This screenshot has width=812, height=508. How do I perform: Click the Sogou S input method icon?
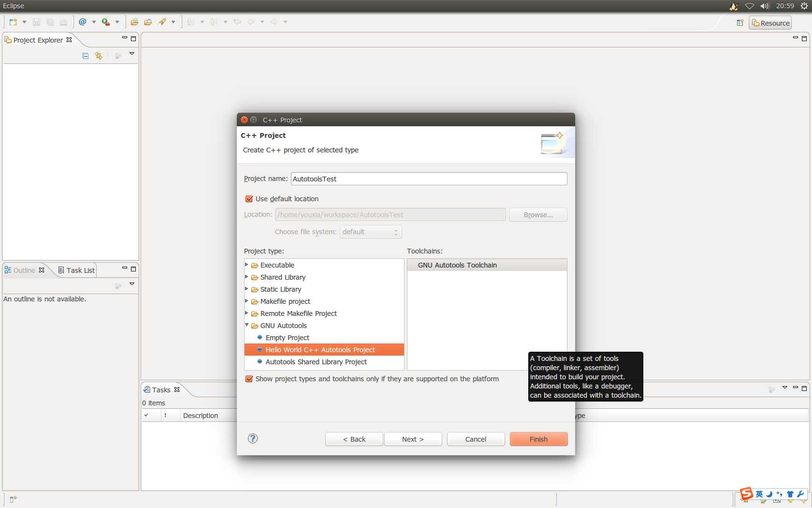tap(746, 493)
